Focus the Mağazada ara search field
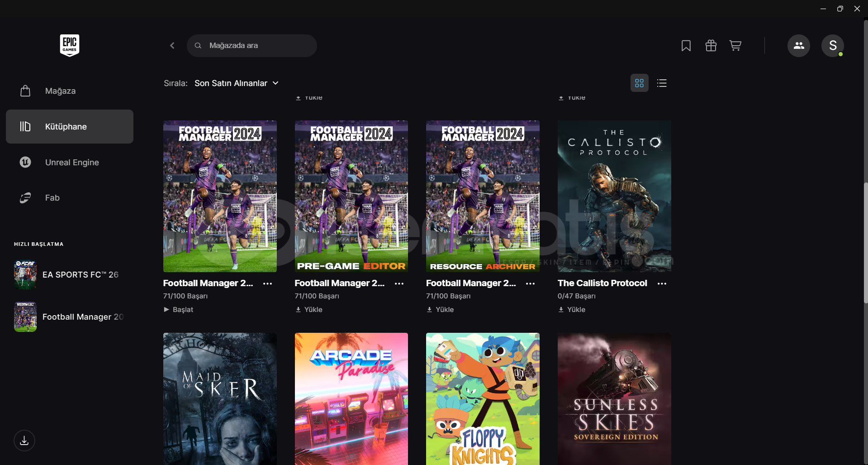This screenshot has height=465, width=868. click(x=252, y=46)
